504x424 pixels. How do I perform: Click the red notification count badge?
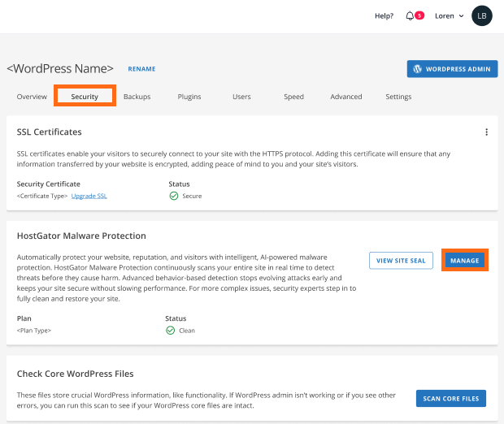click(x=419, y=15)
